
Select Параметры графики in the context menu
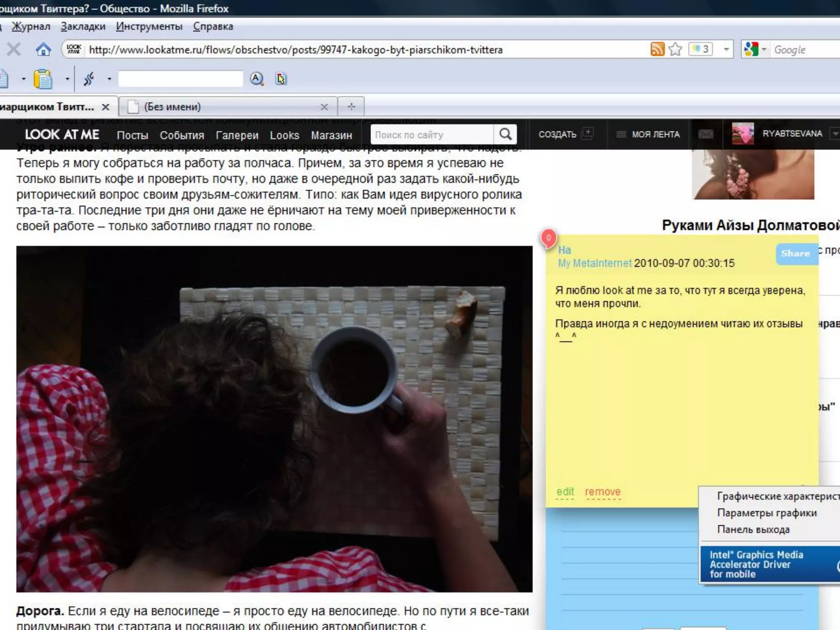tap(767, 513)
